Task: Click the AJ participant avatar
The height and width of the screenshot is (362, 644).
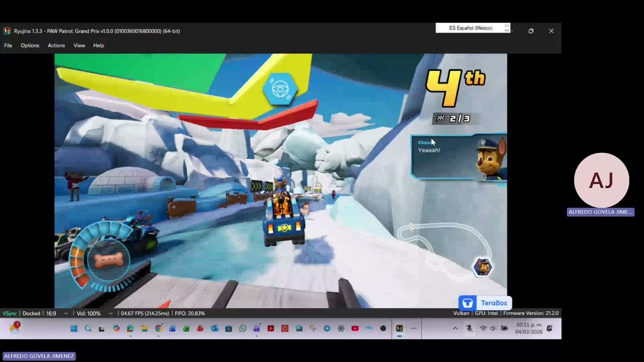Action: coord(601,180)
